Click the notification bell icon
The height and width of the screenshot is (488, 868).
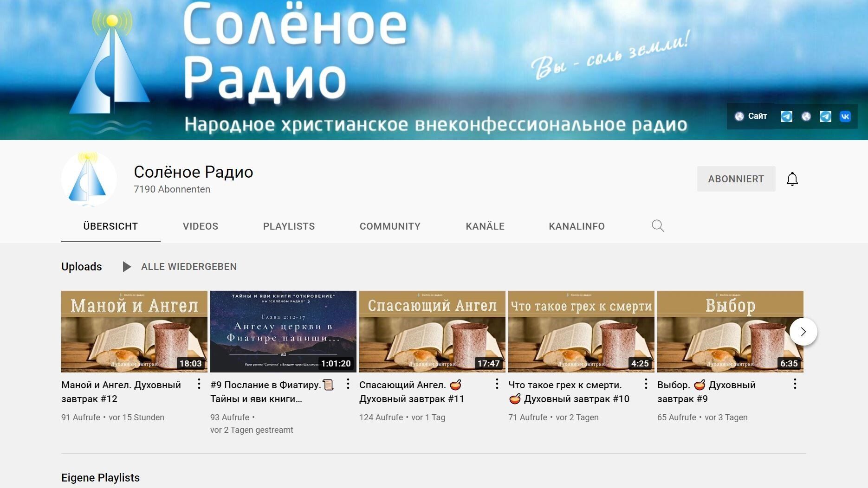(792, 179)
